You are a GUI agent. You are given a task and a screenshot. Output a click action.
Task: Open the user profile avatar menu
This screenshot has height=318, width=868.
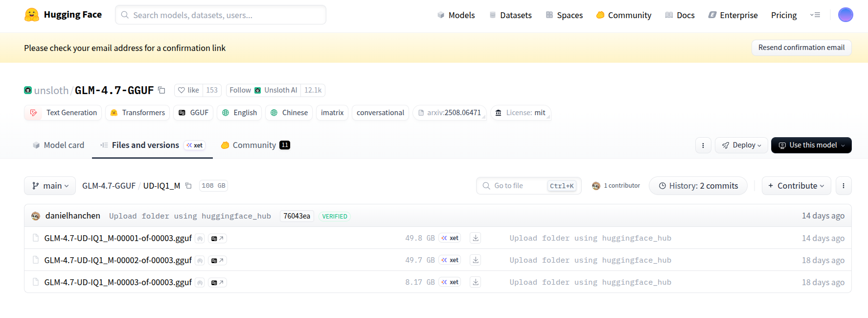845,15
